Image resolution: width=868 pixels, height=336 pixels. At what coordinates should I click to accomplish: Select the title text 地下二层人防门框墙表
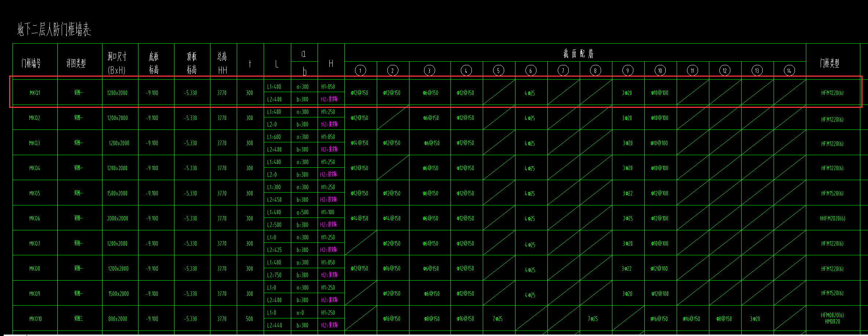pos(54,29)
